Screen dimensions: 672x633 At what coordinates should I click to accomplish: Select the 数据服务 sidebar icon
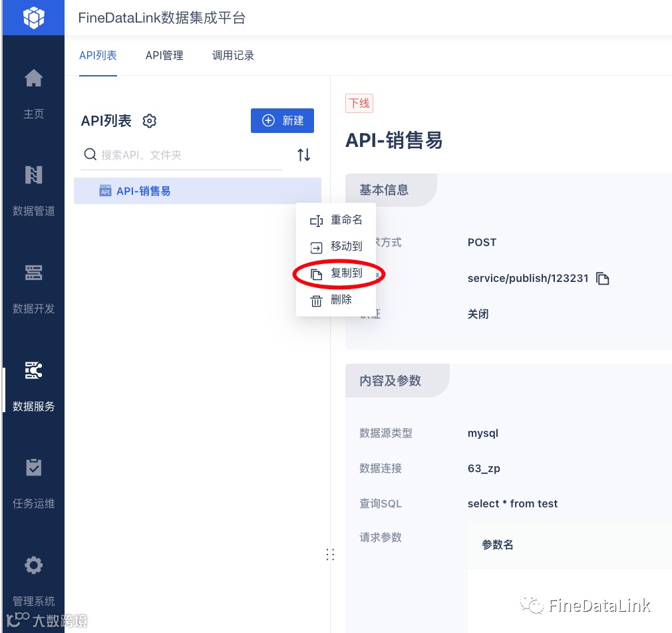click(x=33, y=370)
